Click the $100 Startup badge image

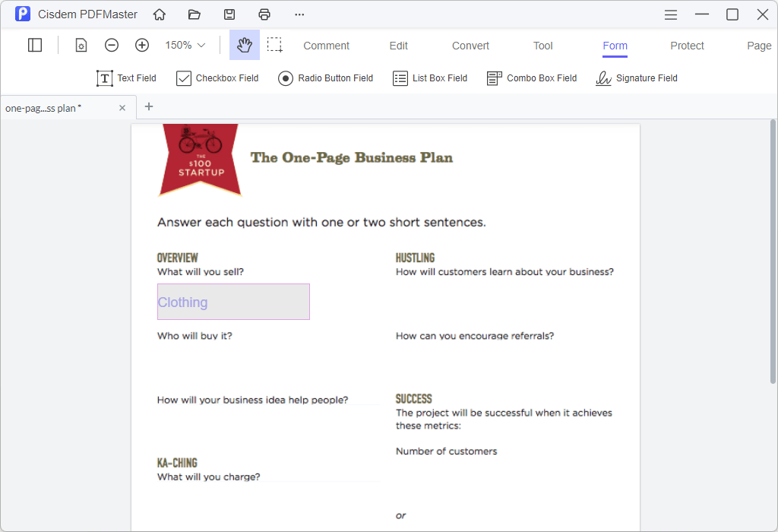click(x=200, y=160)
